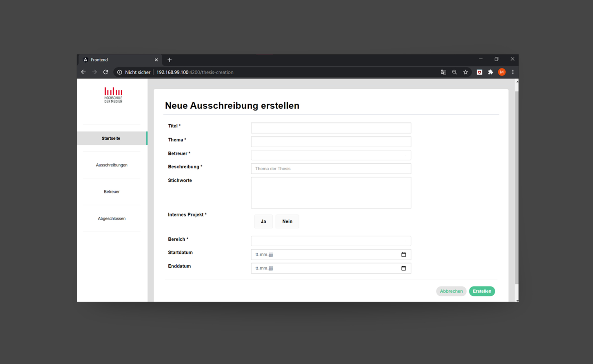Click the Stichworte text area
The image size is (593, 364).
click(331, 193)
